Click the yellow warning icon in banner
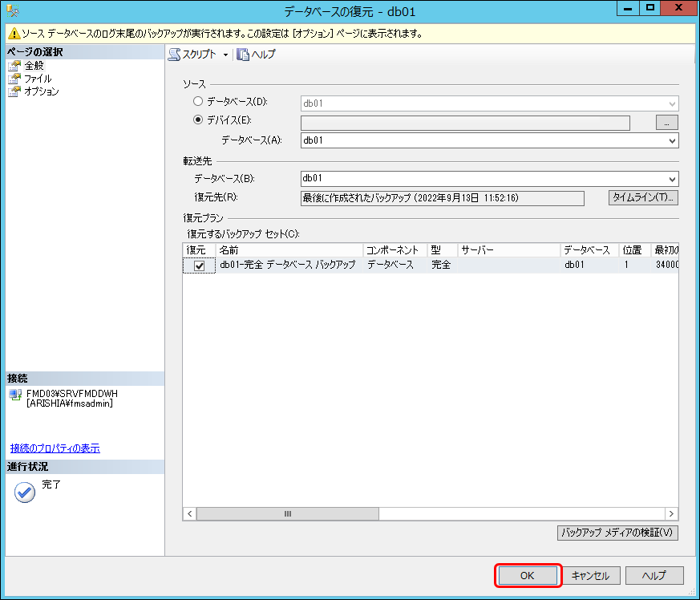The width and height of the screenshot is (700, 600). pyautogui.click(x=14, y=34)
